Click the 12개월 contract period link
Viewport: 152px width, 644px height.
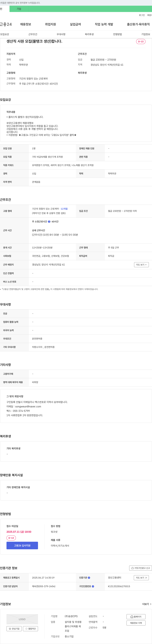pos(64,209)
